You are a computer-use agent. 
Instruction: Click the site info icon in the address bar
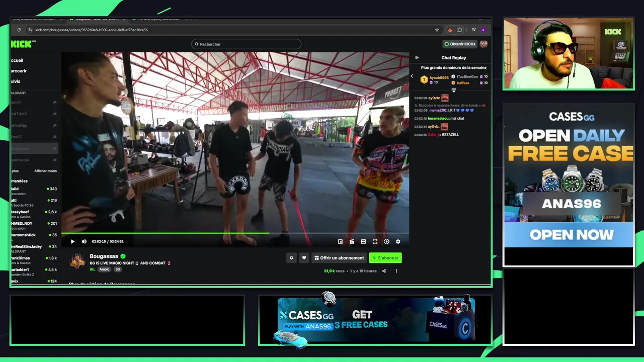[30, 30]
